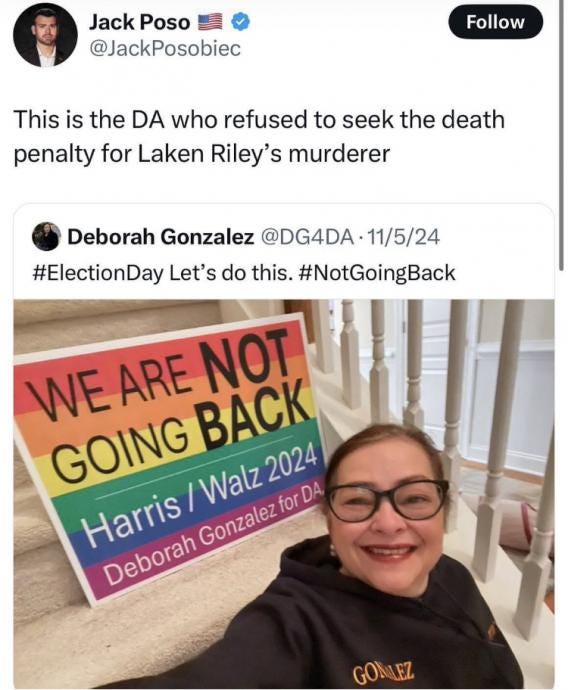
Task: Click the "Let's do this." quoted text
Action: (x=230, y=273)
